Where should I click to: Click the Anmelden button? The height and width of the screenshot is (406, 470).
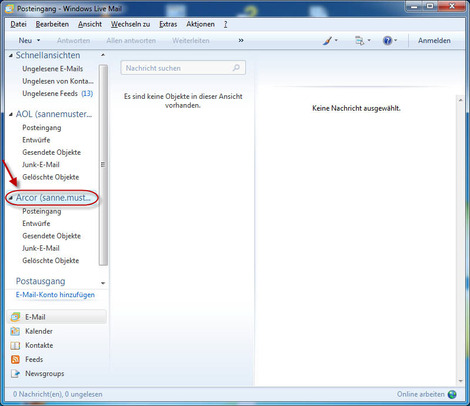[x=434, y=41]
